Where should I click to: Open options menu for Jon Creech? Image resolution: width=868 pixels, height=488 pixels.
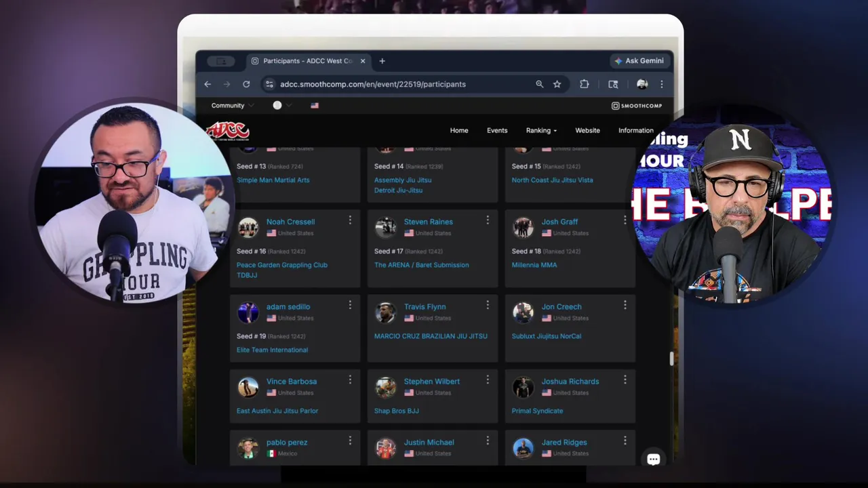(x=625, y=305)
